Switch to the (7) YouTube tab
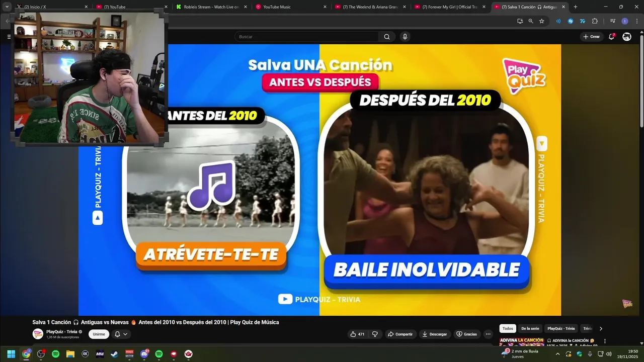The height and width of the screenshot is (362, 644). point(132,7)
